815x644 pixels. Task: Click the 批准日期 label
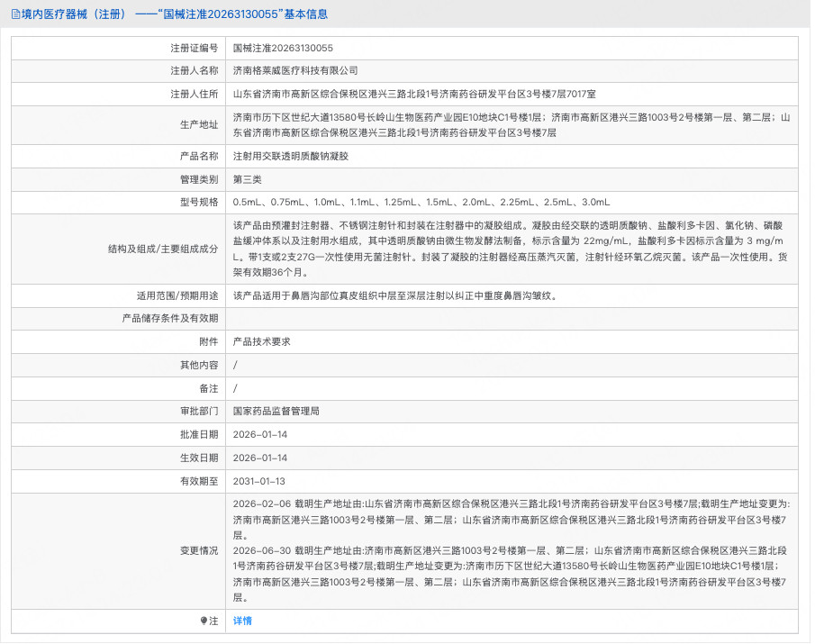tap(199, 434)
